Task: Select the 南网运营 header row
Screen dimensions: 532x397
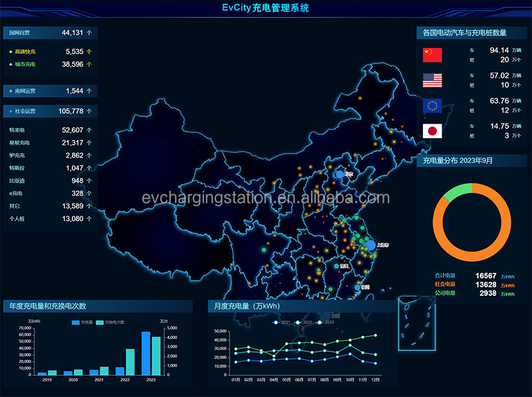Action: (x=51, y=91)
